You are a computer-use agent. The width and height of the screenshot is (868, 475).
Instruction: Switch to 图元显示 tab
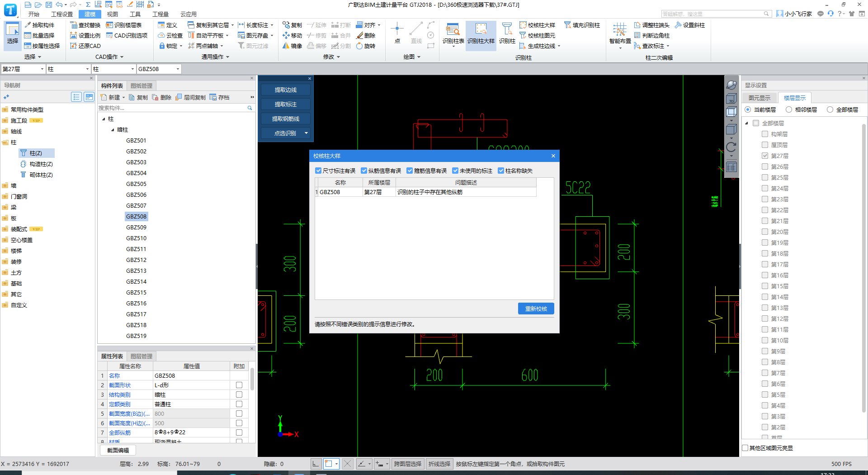[x=759, y=98]
